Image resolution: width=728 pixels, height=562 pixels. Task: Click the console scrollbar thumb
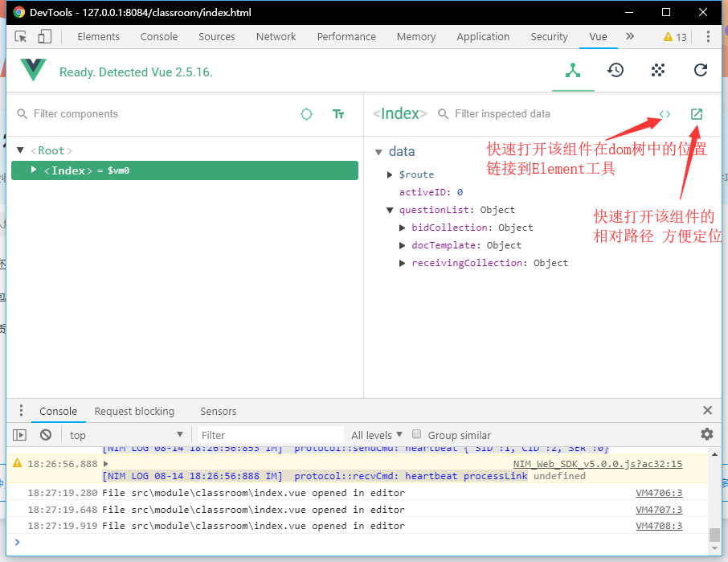pyautogui.click(x=715, y=535)
